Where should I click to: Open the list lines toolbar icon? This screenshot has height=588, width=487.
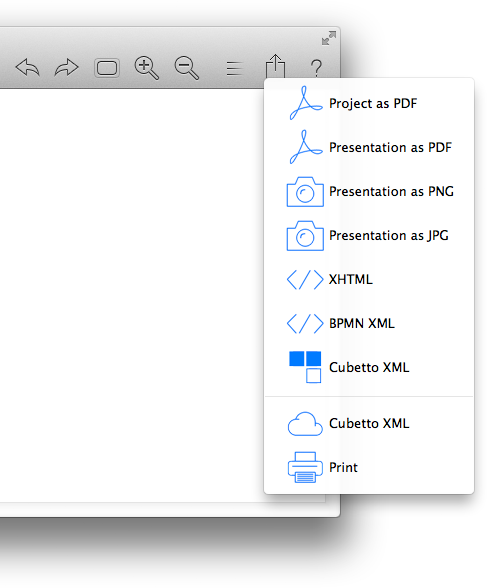click(234, 69)
